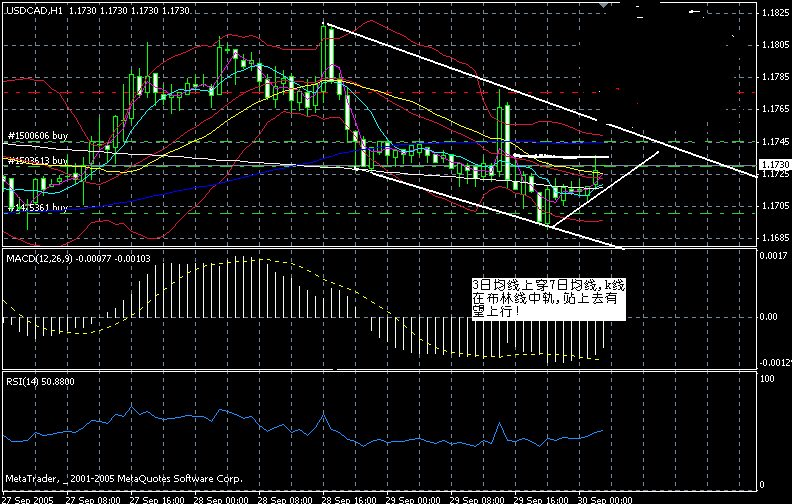Click the 0.0017 MACD scale value
Screen dimensions: 792x504
coord(773,256)
